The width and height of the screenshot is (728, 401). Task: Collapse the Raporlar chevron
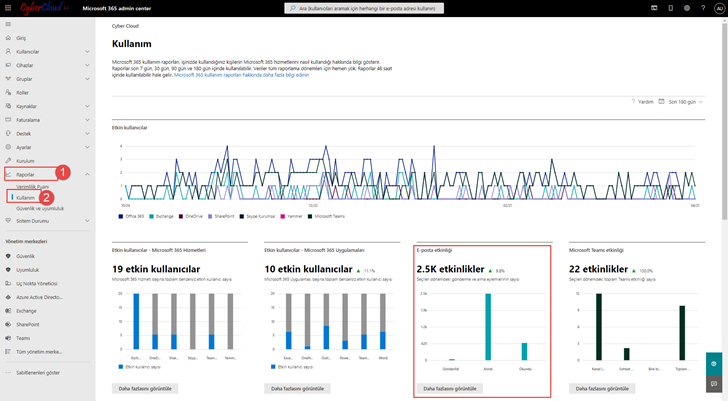(x=87, y=175)
